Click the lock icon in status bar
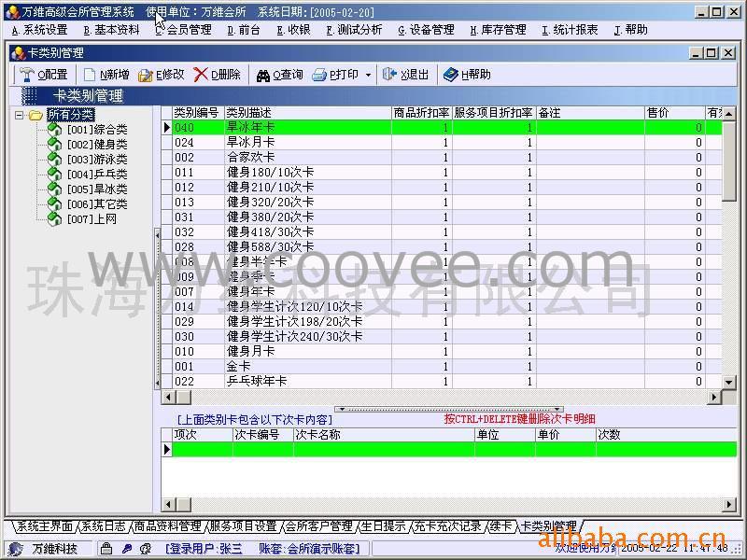This screenshot has height=560, width=747. 106,549
